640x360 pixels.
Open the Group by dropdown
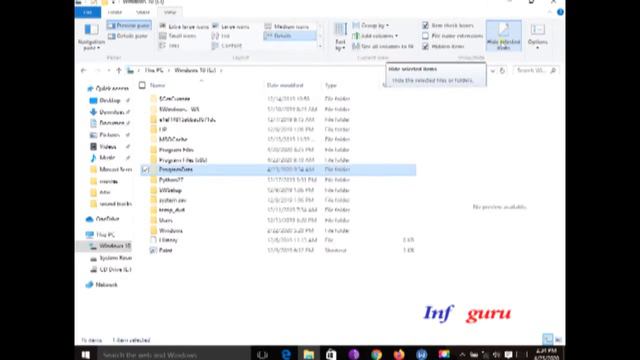point(371,25)
